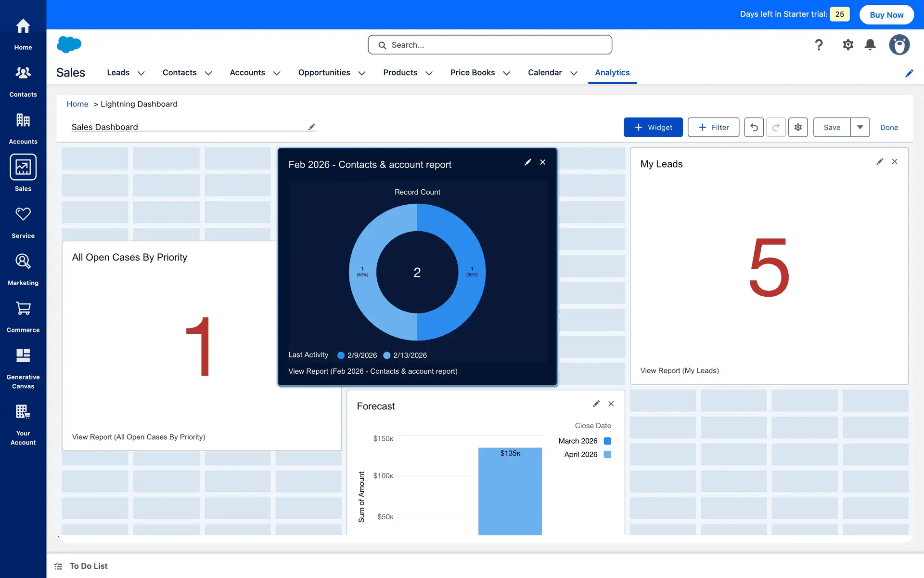Edit the Forecast widget with pencil icon

pyautogui.click(x=596, y=404)
